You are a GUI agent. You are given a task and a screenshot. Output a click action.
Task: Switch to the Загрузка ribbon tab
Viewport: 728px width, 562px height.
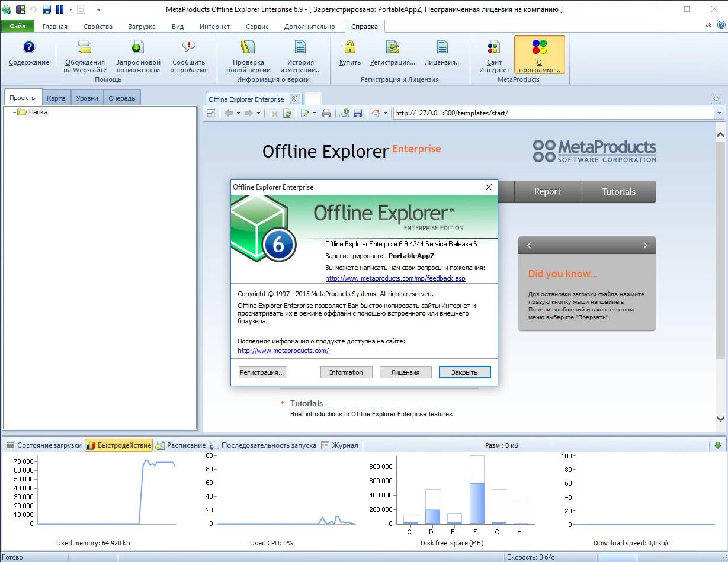142,27
